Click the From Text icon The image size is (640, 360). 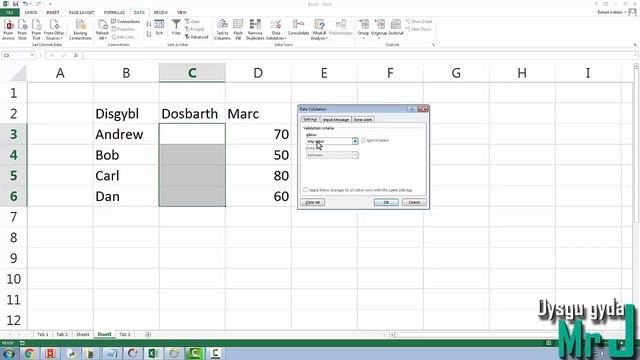(x=36, y=30)
